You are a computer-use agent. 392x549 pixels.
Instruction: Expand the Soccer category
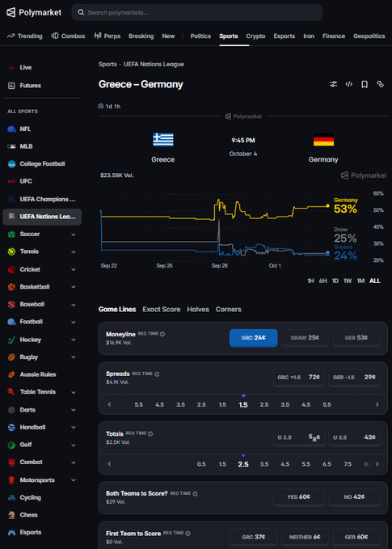click(74, 234)
